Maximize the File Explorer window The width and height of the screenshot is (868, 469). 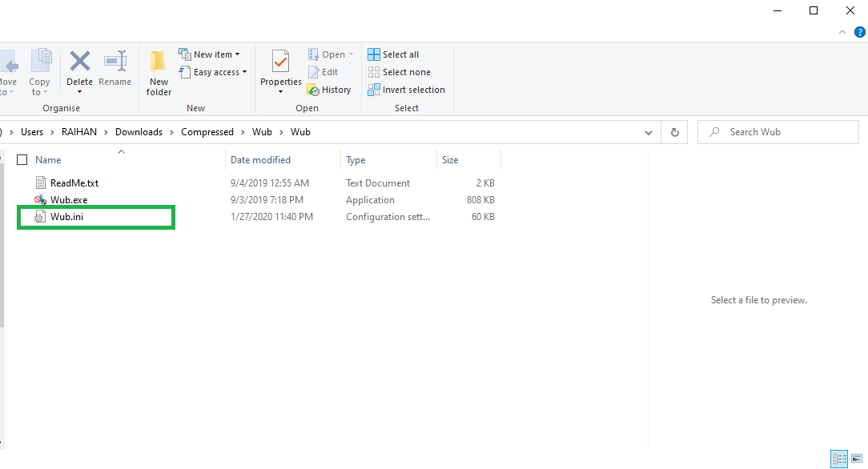pos(814,10)
